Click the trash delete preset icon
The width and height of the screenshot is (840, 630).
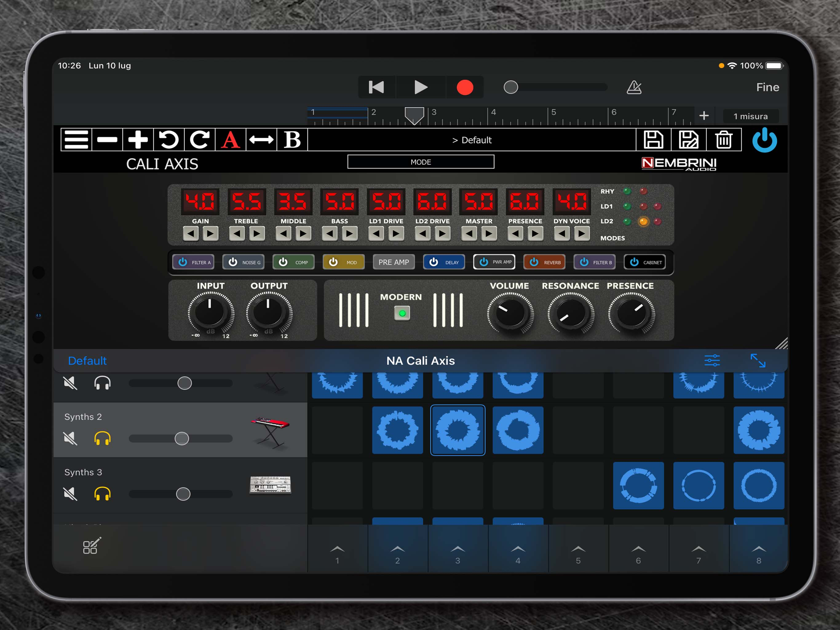[723, 140]
